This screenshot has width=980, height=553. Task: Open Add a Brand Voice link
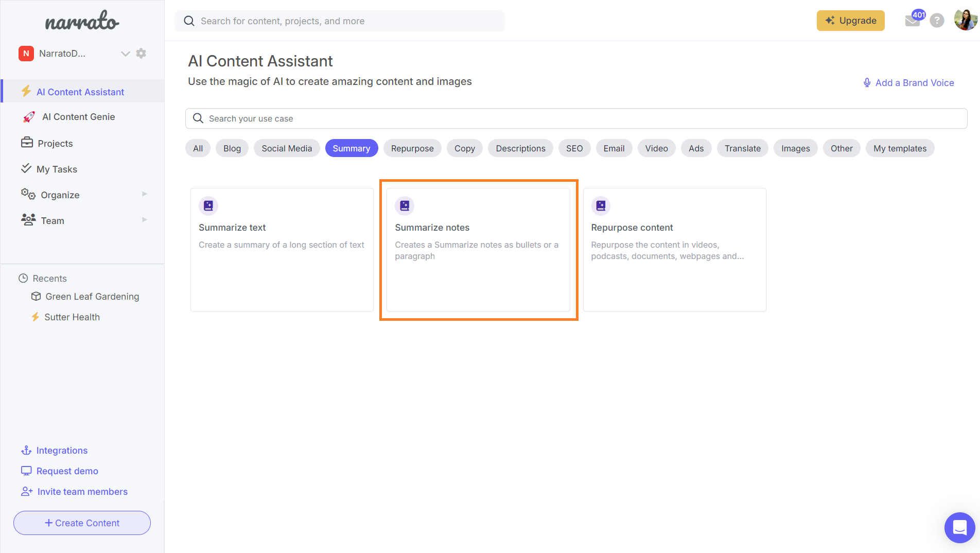915,82
